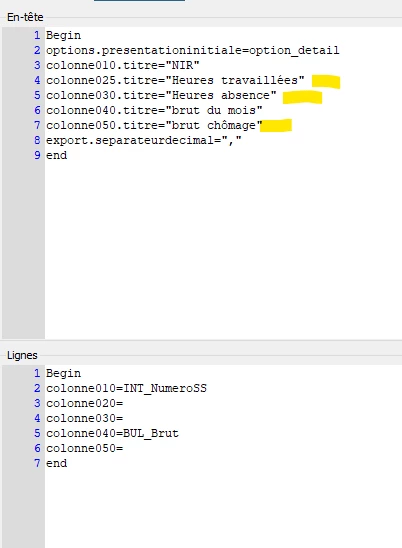The height and width of the screenshot is (548, 402).
Task: Click the 'Begin' line in En-tête editor
Action: [x=63, y=35]
